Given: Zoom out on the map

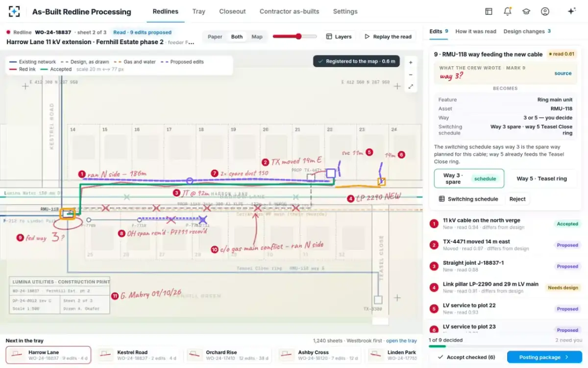Looking at the screenshot, I should point(411,75).
